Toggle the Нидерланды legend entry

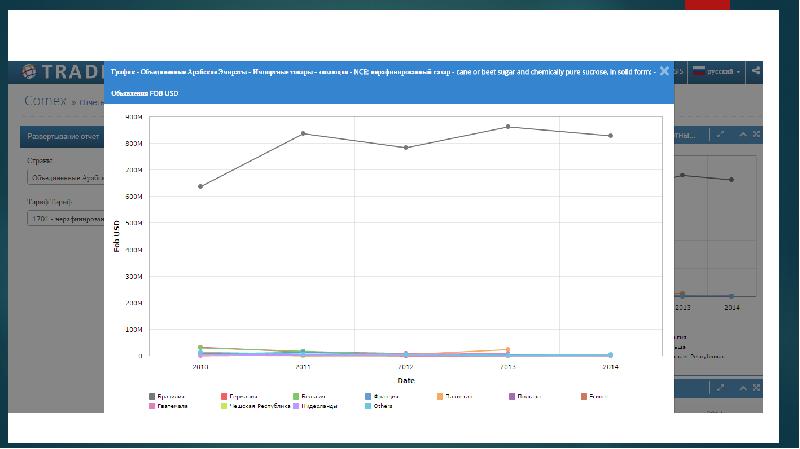[315, 406]
